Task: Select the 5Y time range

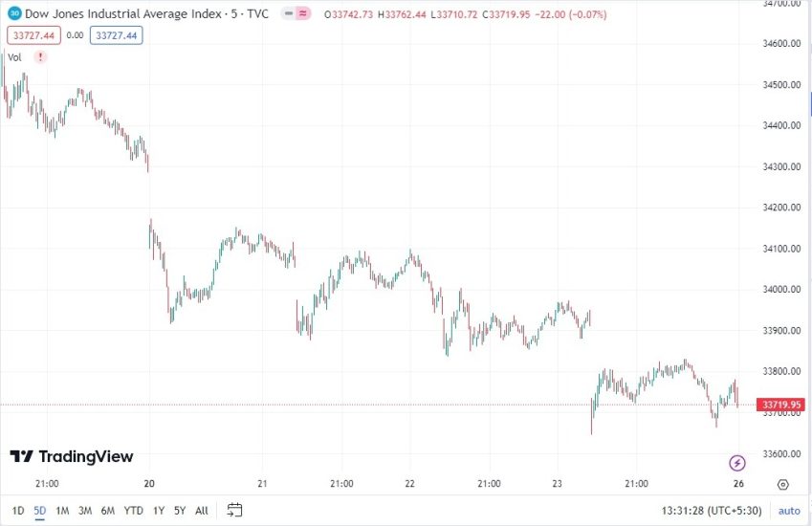Action: click(180, 510)
